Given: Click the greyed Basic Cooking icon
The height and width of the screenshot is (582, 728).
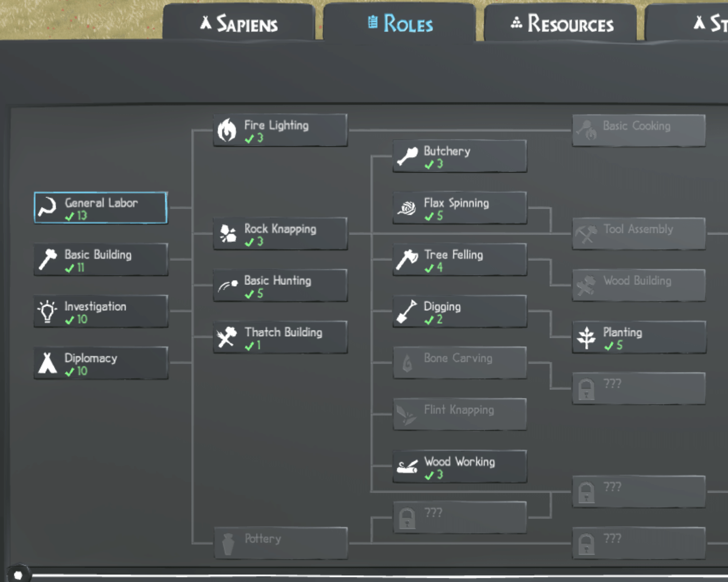Looking at the screenshot, I should coord(586,130).
